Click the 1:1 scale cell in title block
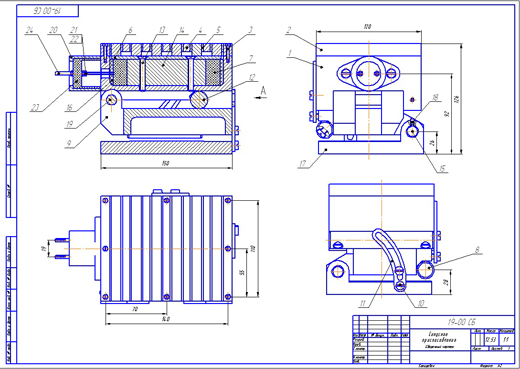 tap(506, 340)
